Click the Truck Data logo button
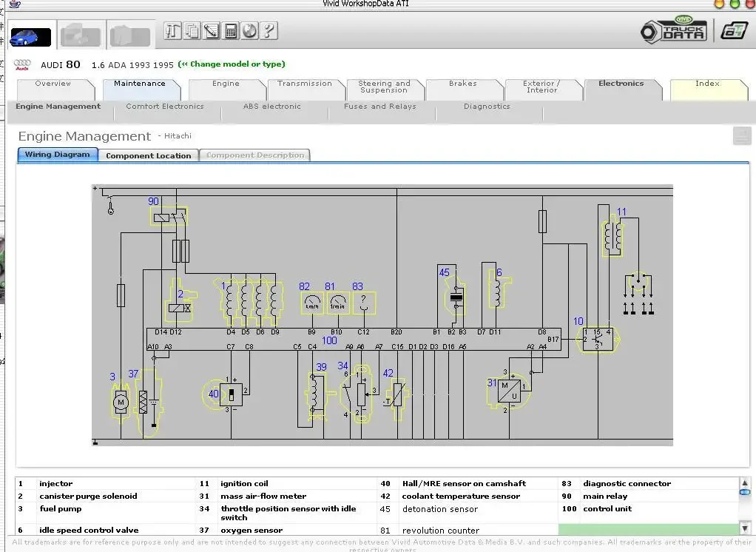The width and height of the screenshot is (756, 552). point(674,30)
